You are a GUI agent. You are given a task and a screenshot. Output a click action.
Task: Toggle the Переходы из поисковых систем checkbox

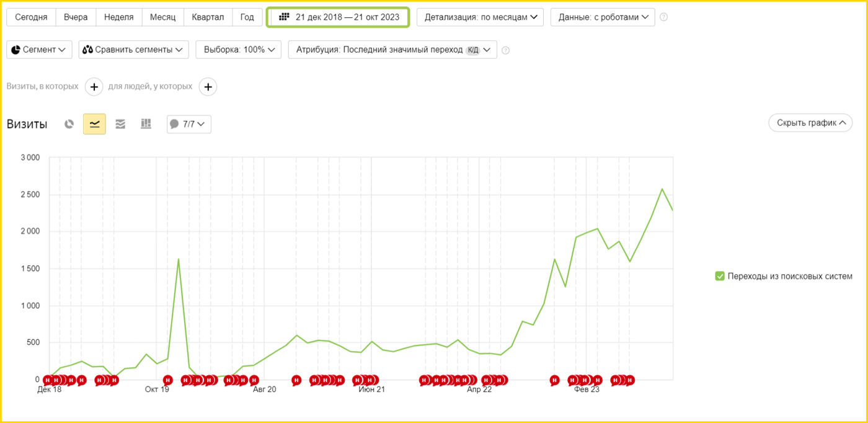pyautogui.click(x=719, y=276)
